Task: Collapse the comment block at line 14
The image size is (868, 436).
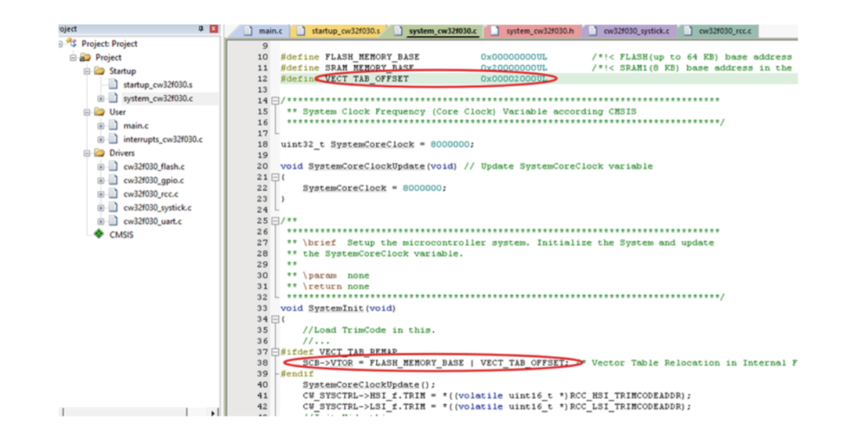Action: tap(275, 100)
